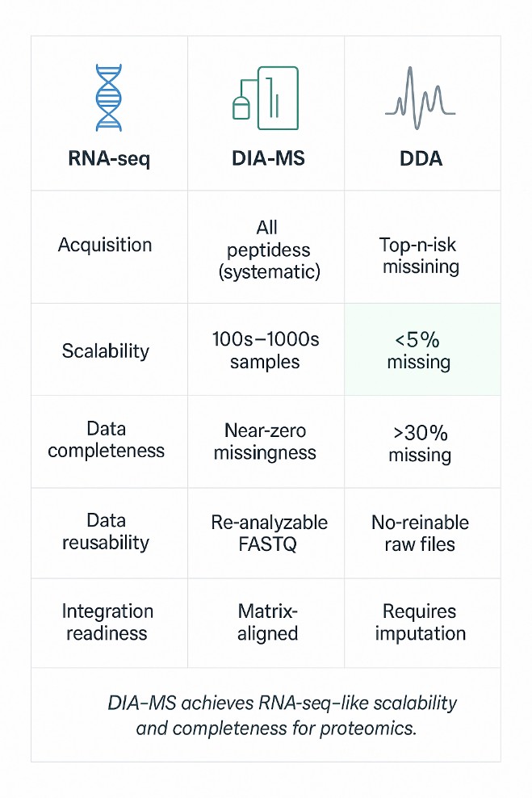Image resolution: width=532 pixels, height=798 pixels.
Task: Select the DIA-MS column header
Action: (x=266, y=157)
